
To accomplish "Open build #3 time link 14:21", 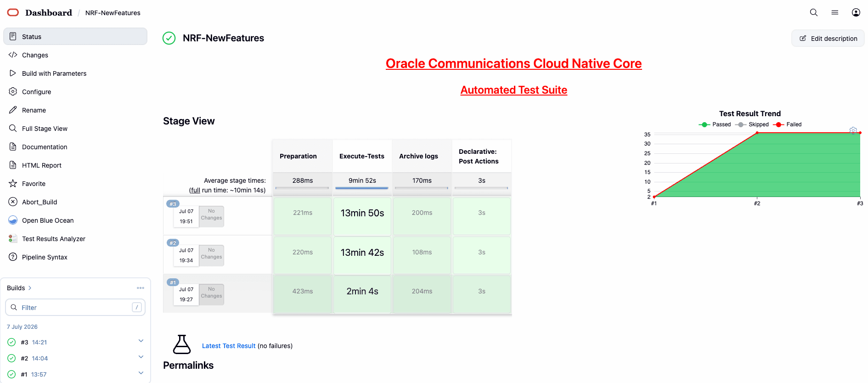I will pyautogui.click(x=39, y=342).
